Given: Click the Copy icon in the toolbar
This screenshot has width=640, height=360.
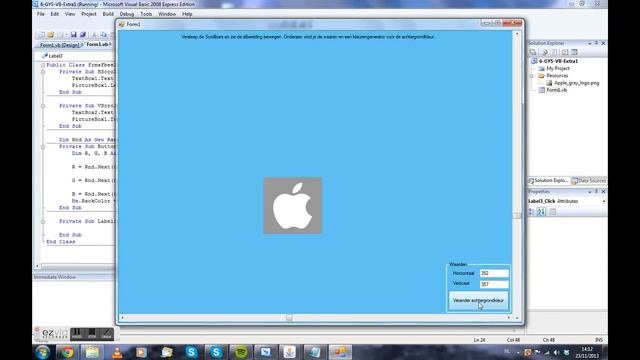Looking at the screenshot, I should pyautogui.click(x=104, y=35).
